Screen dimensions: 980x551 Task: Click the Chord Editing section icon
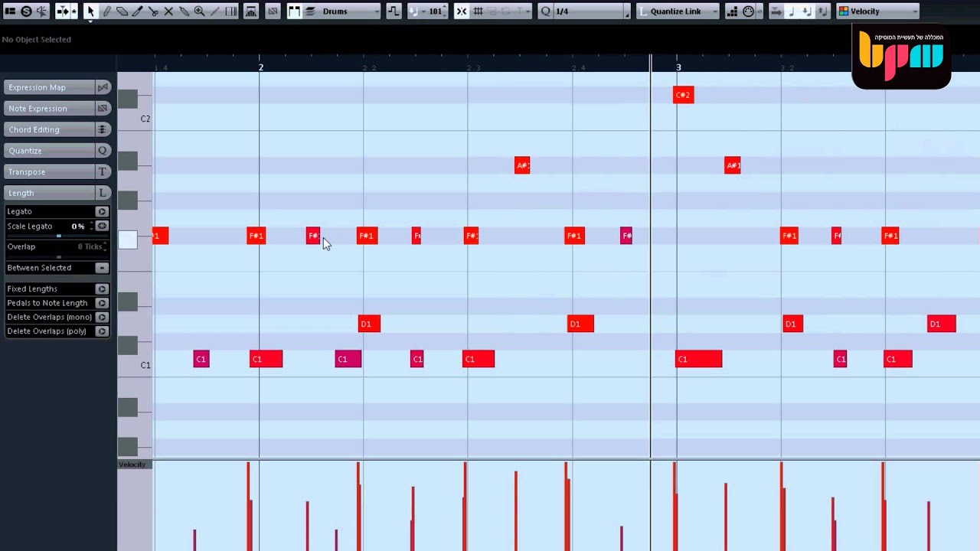[103, 129]
